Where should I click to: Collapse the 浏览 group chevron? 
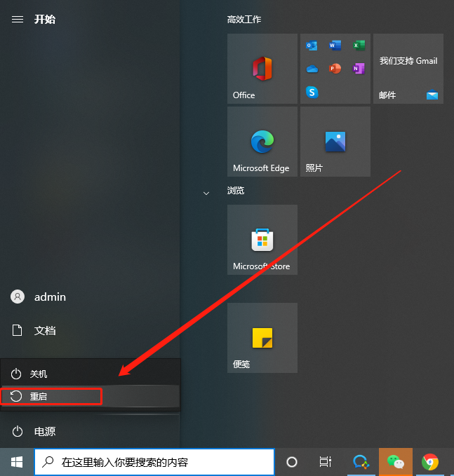tap(206, 192)
